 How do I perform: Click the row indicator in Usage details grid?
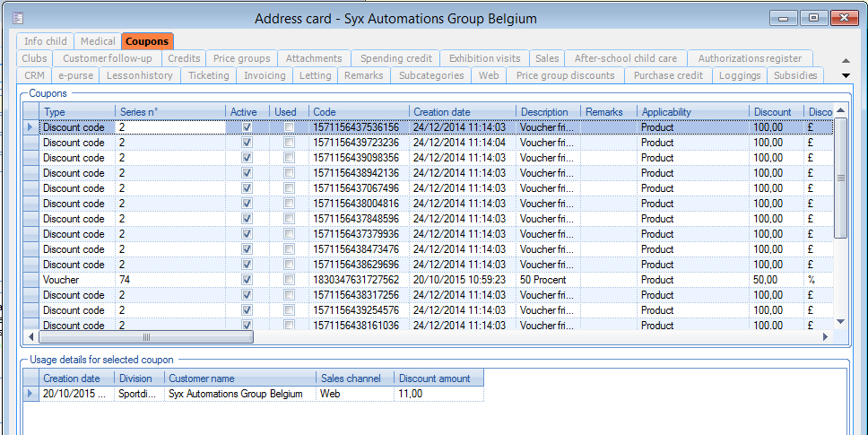[30, 394]
